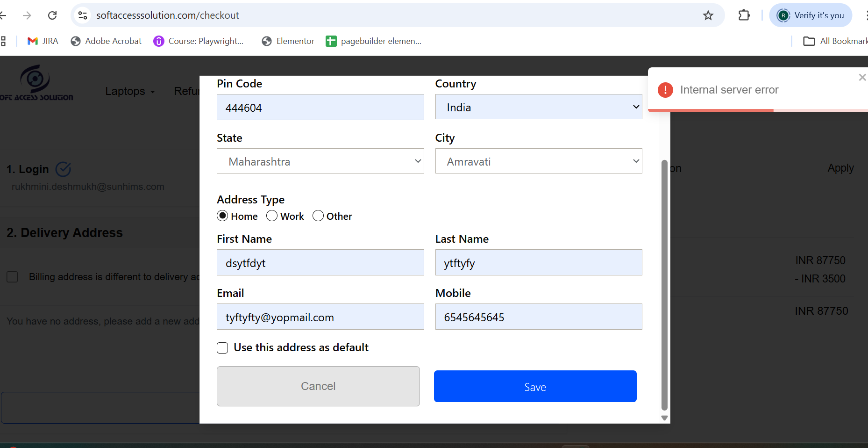Click the rukhmini.deshmukh@sunhims.com email text
The width and height of the screenshot is (868, 448).
[x=88, y=187]
